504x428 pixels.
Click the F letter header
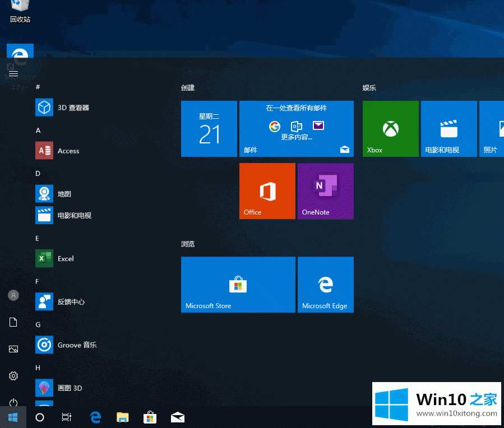(x=38, y=281)
